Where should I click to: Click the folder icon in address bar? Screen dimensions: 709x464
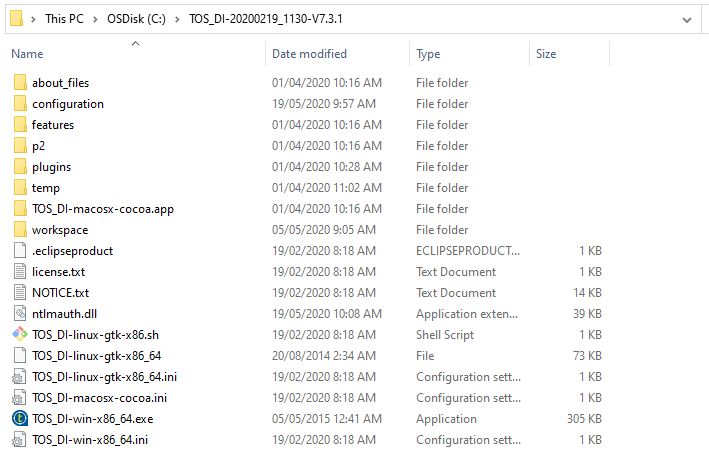point(16,19)
